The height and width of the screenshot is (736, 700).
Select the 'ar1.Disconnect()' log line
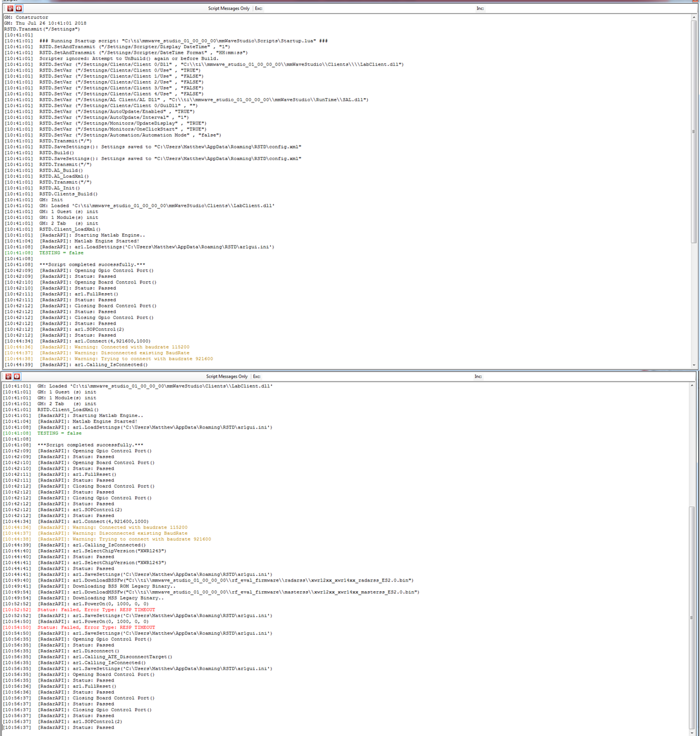61,651
